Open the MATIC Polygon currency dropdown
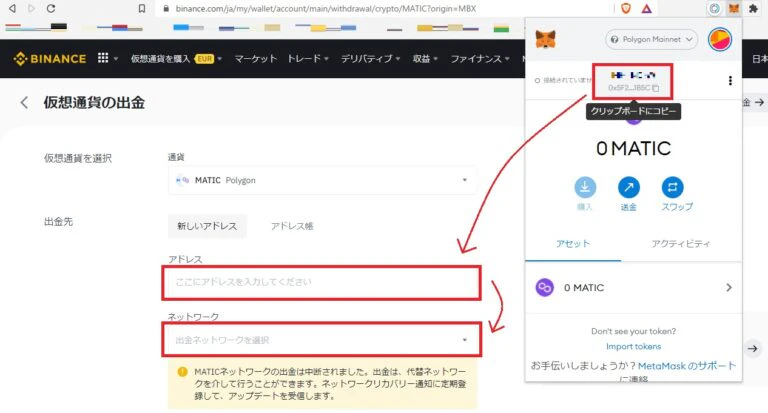Image resolution: width=768 pixels, height=413 pixels. [x=322, y=180]
